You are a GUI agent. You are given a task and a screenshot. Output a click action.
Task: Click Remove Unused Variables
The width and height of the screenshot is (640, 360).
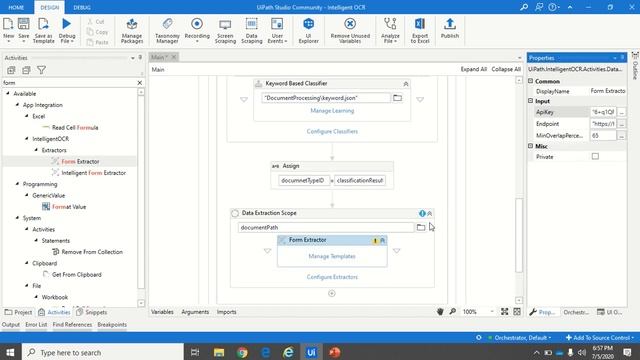pos(350,29)
